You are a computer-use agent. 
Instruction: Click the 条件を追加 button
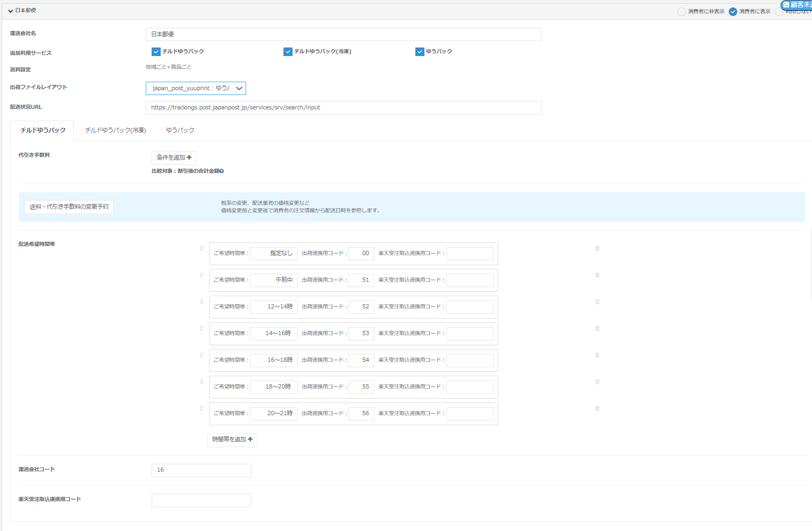[174, 158]
